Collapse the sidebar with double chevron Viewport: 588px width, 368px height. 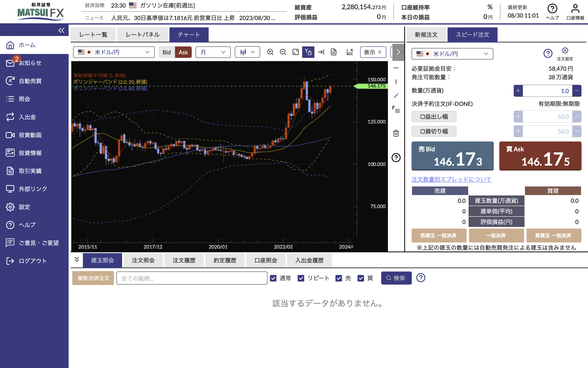coord(61,30)
